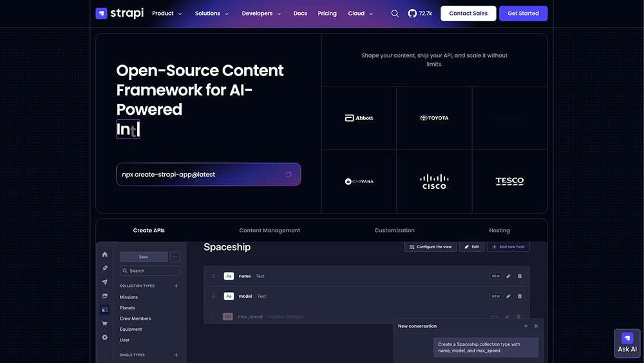Expand the Developers dropdown menu

[261, 13]
